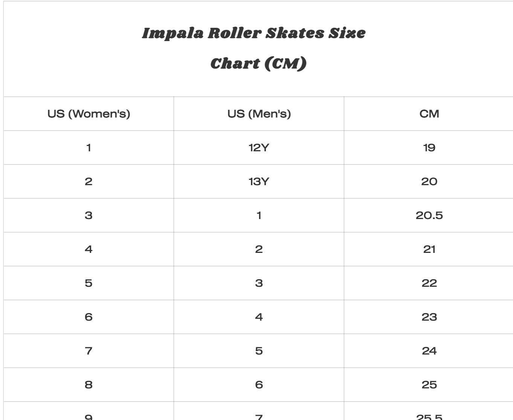
Task: Select the US (Women's) column header
Action: click(x=89, y=114)
